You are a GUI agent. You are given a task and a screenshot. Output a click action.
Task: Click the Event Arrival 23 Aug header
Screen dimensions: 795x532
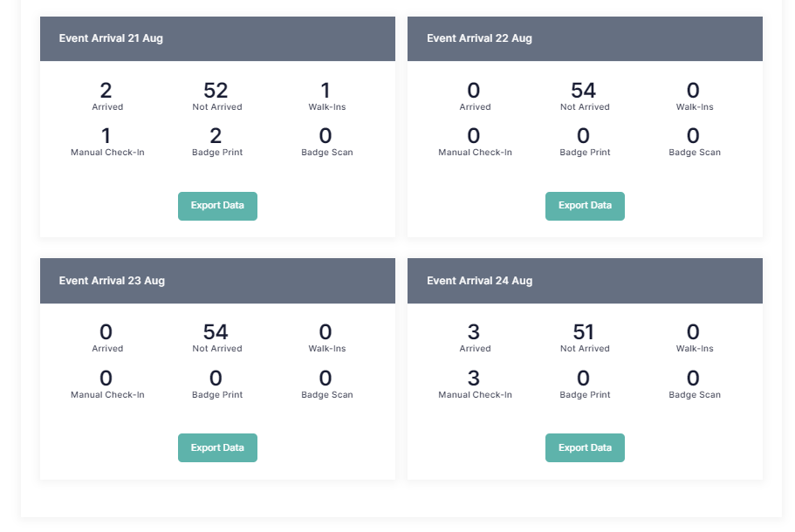[x=112, y=281]
